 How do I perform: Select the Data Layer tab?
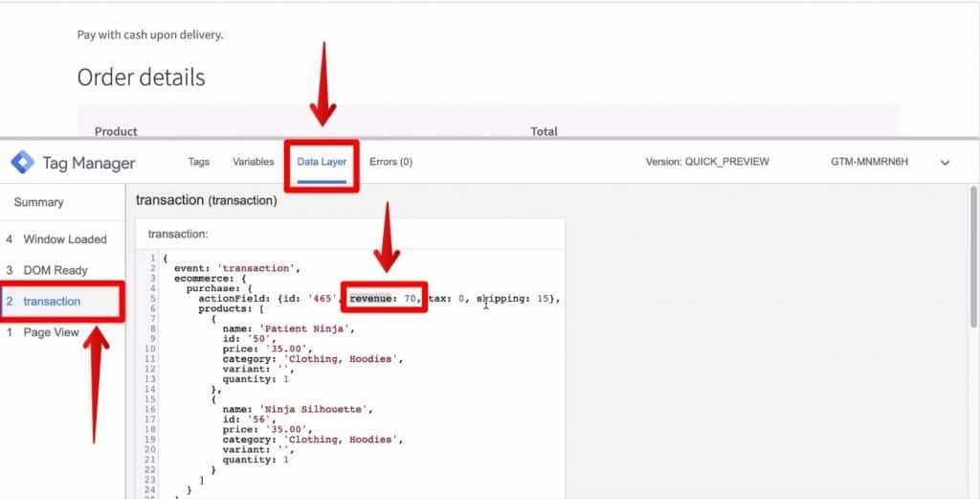pyautogui.click(x=322, y=161)
